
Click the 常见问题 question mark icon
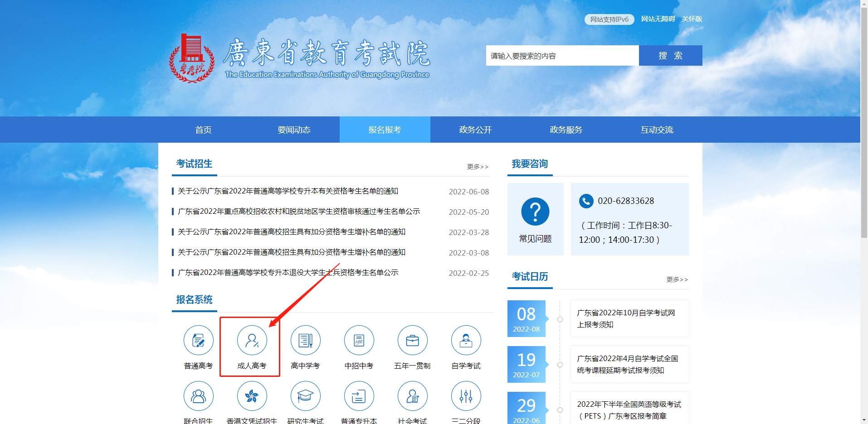click(x=535, y=212)
